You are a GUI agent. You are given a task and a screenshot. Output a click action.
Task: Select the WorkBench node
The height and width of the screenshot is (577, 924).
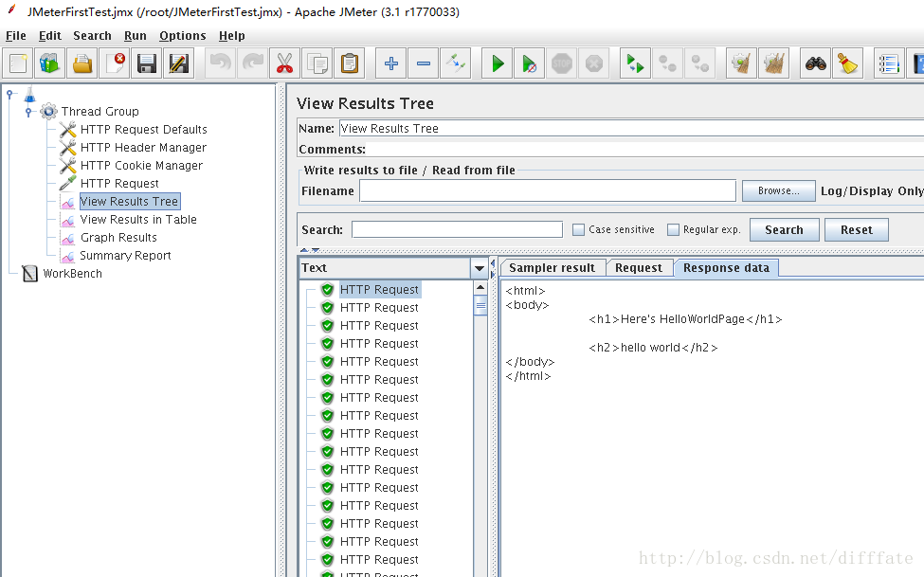(72, 274)
